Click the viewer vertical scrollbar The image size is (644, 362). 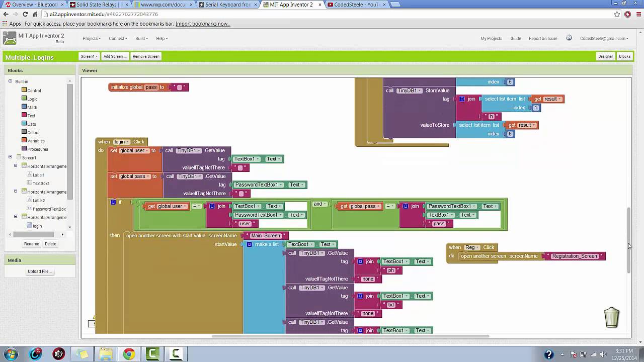[629, 240]
